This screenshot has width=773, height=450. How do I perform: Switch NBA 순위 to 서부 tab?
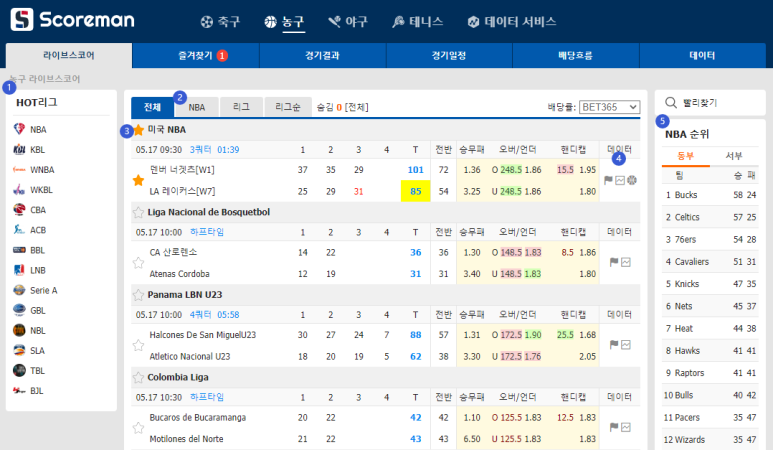point(734,156)
